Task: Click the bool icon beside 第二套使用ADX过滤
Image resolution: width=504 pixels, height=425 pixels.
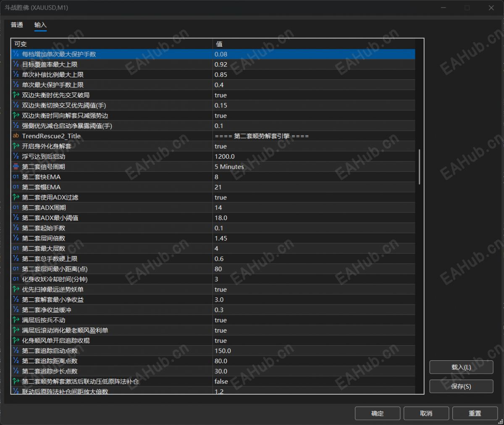Action: pos(16,197)
